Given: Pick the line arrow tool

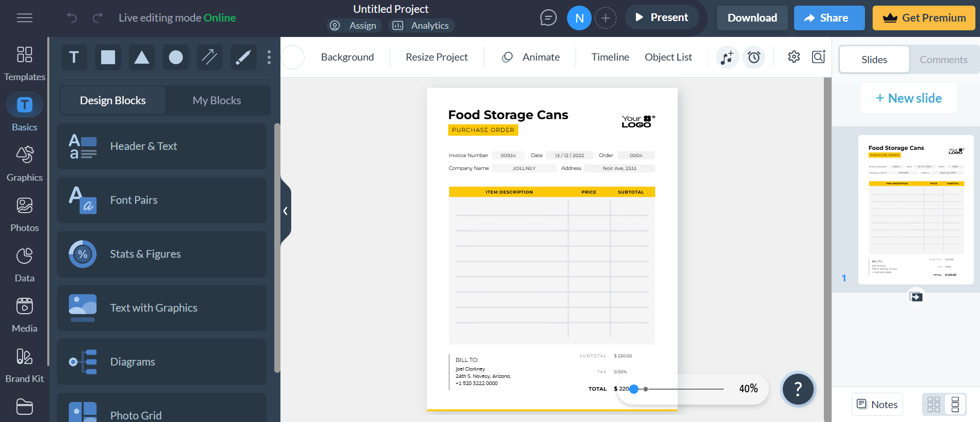Looking at the screenshot, I should pyautogui.click(x=210, y=57).
